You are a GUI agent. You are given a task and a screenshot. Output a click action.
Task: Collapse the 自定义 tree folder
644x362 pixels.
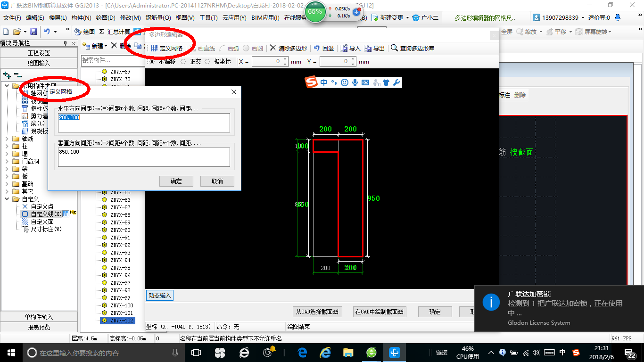tap(7, 199)
